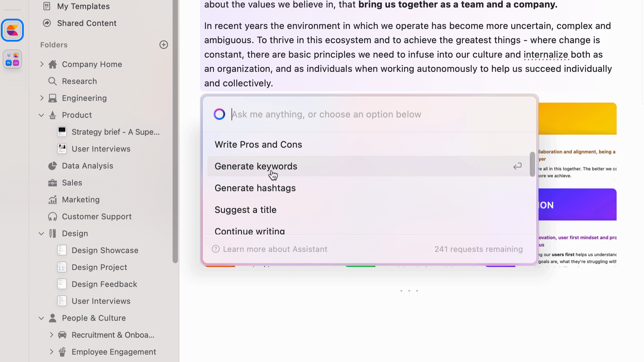Viewport: 644px width, 362px height.
Task: Collapse the Product folder
Action: [41, 115]
